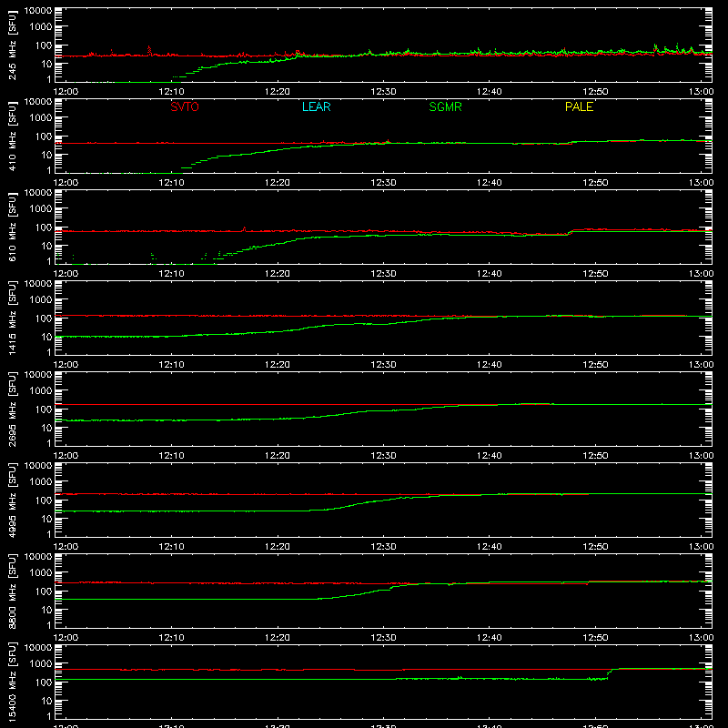The width and height of the screenshot is (728, 728).
Task: Click 12:40 time label under 610 MHz plot
Action: (489, 274)
